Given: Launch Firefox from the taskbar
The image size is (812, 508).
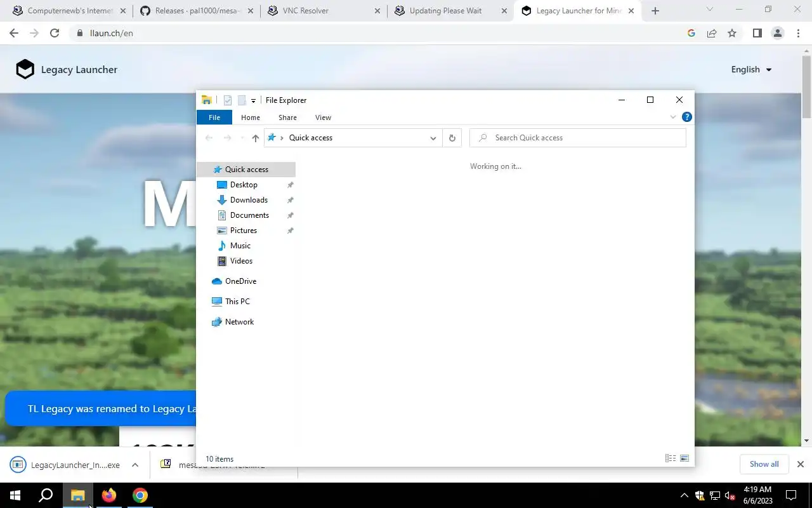Looking at the screenshot, I should point(109,495).
